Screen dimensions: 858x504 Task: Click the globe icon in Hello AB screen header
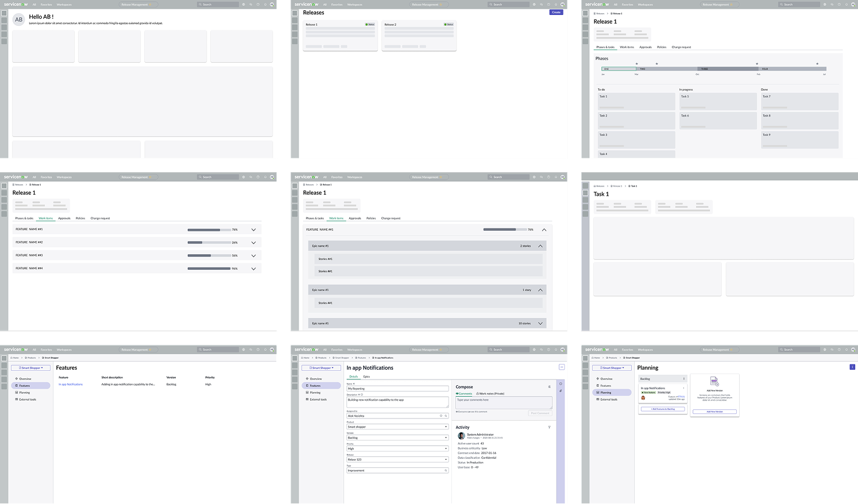click(244, 5)
